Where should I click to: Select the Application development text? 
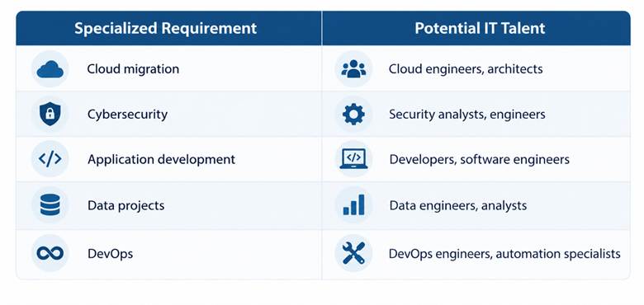point(161,159)
